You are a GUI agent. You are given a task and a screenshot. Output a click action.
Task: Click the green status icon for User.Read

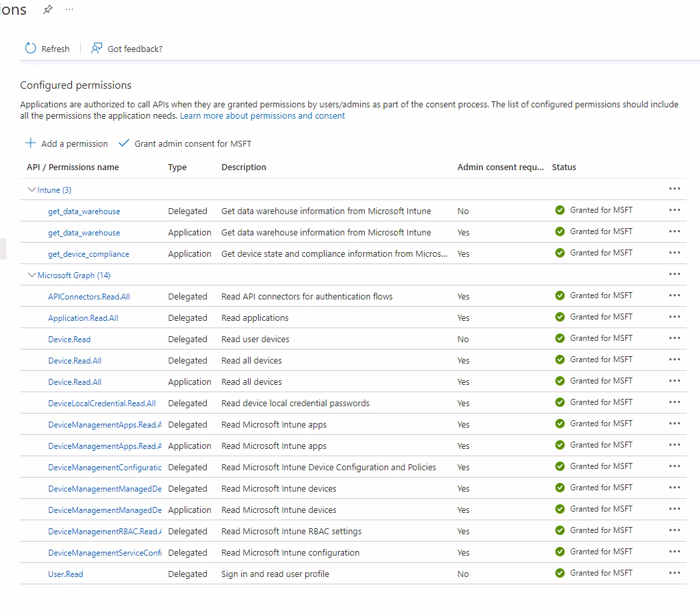(x=560, y=573)
